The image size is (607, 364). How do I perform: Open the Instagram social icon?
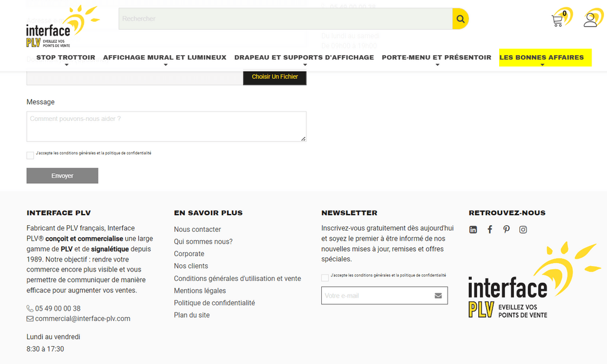coord(523,229)
